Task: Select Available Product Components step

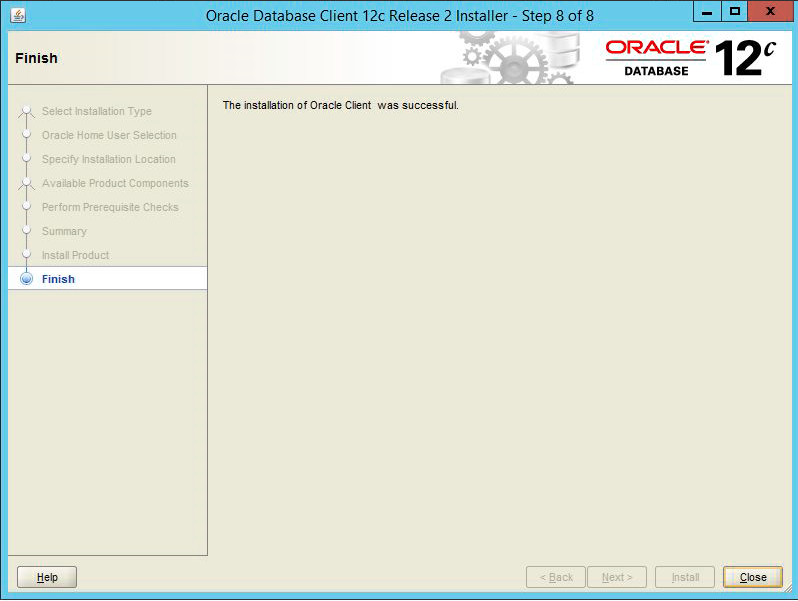Action: point(115,183)
